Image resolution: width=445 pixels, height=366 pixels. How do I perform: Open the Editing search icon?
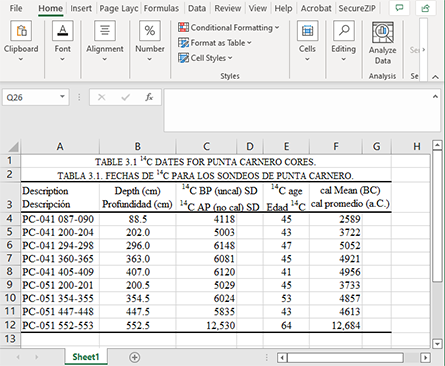pos(343,31)
